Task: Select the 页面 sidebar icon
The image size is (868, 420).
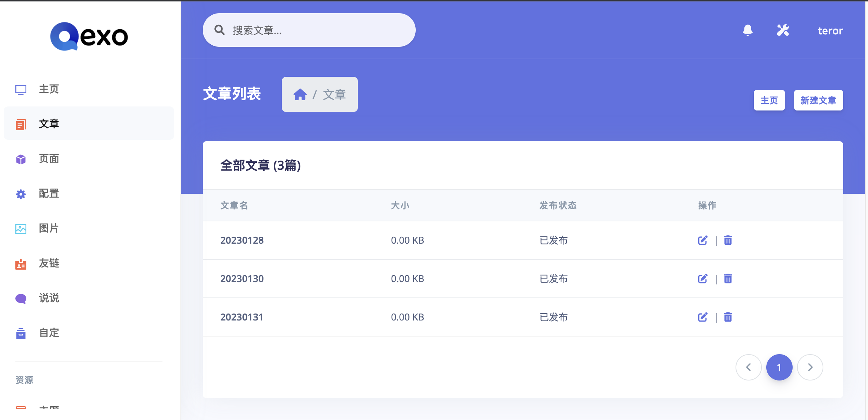Action: coord(21,159)
